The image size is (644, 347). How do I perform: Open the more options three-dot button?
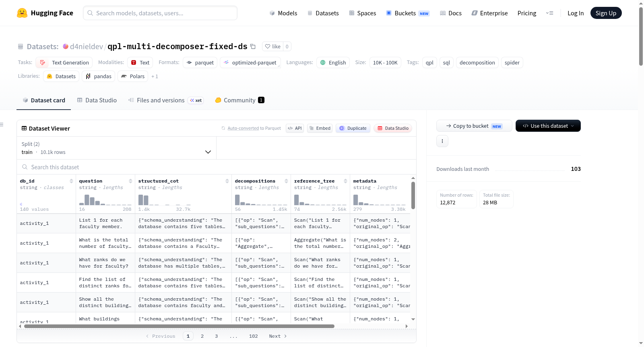click(x=442, y=141)
